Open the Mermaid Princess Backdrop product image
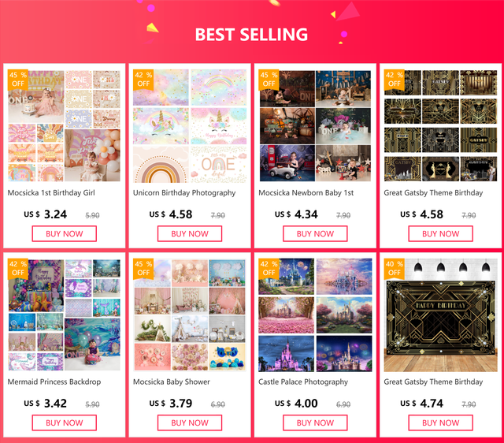The width and height of the screenshot is (504, 443). (64, 315)
